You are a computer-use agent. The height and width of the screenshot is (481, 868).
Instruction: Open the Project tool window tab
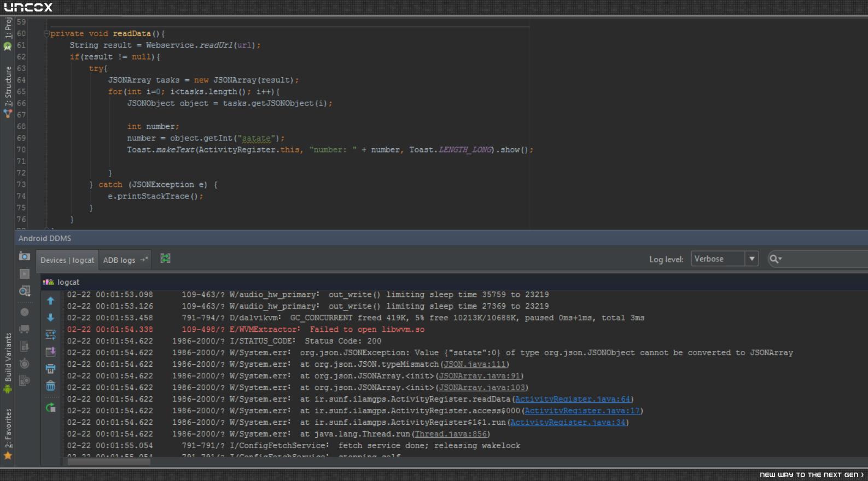(x=8, y=28)
